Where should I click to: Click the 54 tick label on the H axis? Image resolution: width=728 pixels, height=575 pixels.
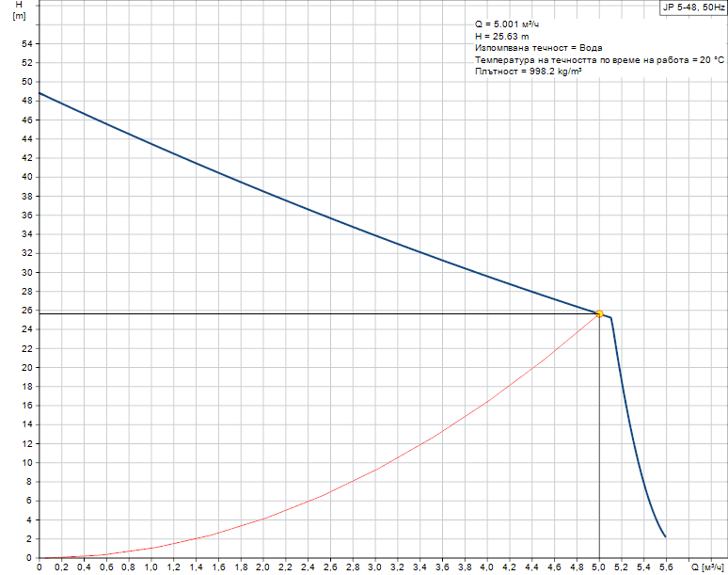[26, 43]
